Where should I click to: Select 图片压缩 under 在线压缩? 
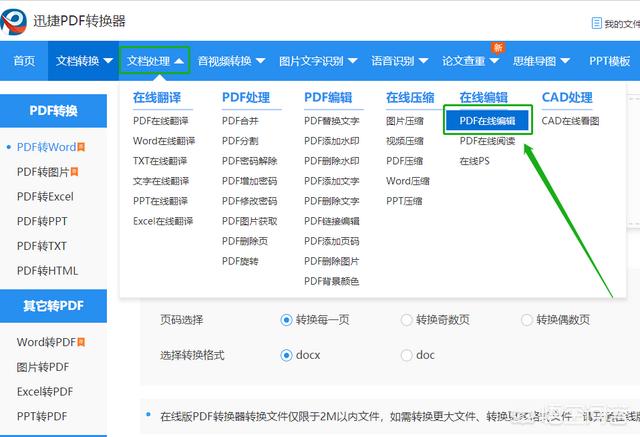[404, 121]
